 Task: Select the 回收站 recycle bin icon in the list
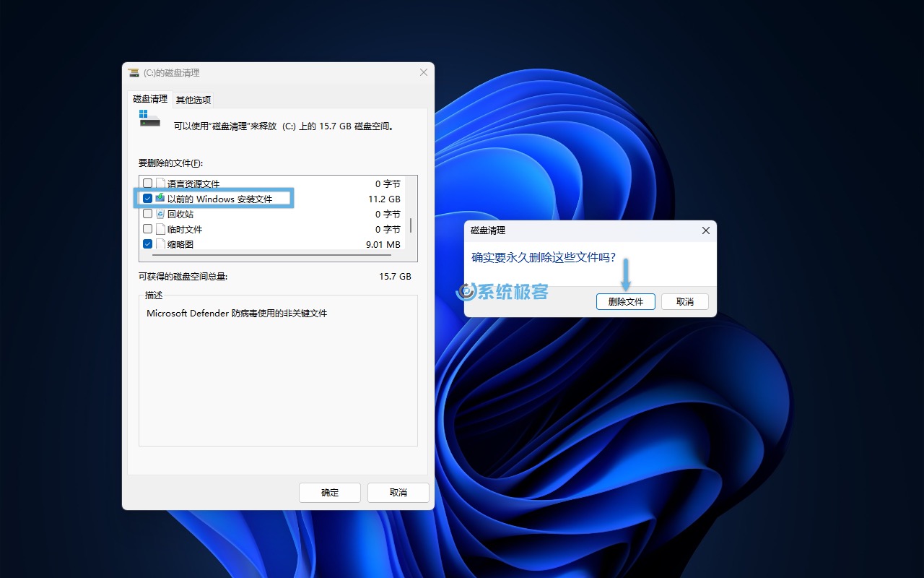159,213
